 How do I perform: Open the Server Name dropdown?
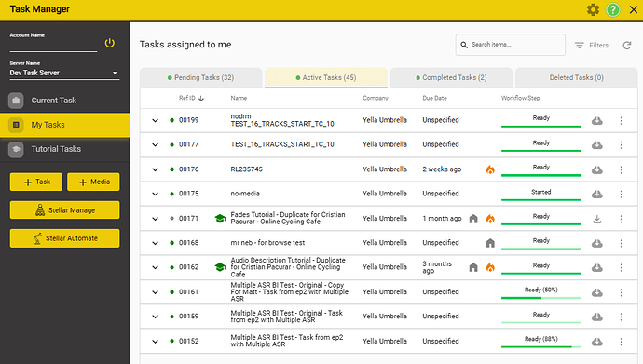tap(64, 73)
